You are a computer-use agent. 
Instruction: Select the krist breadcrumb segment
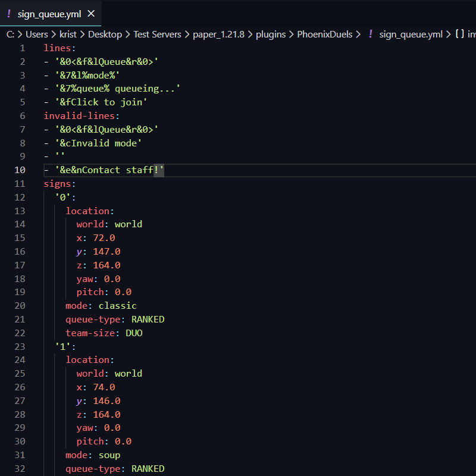pyautogui.click(x=68, y=35)
